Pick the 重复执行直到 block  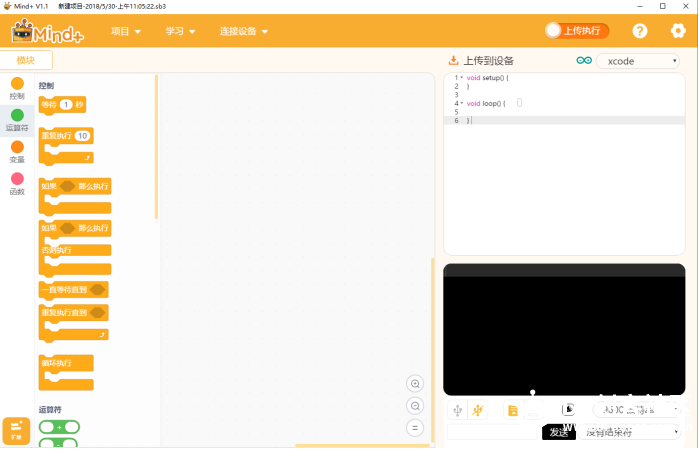coord(73,324)
